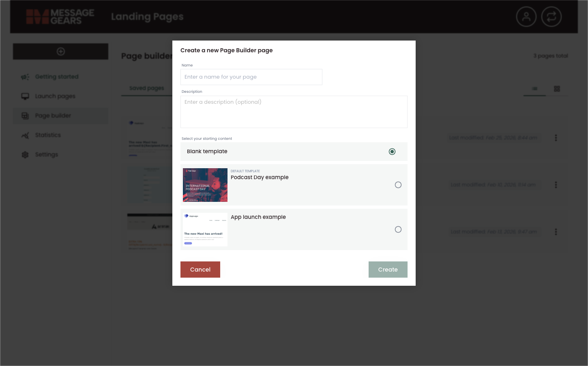Click the App launch template thumbnail
Image resolution: width=588 pixels, height=366 pixels.
(x=205, y=229)
